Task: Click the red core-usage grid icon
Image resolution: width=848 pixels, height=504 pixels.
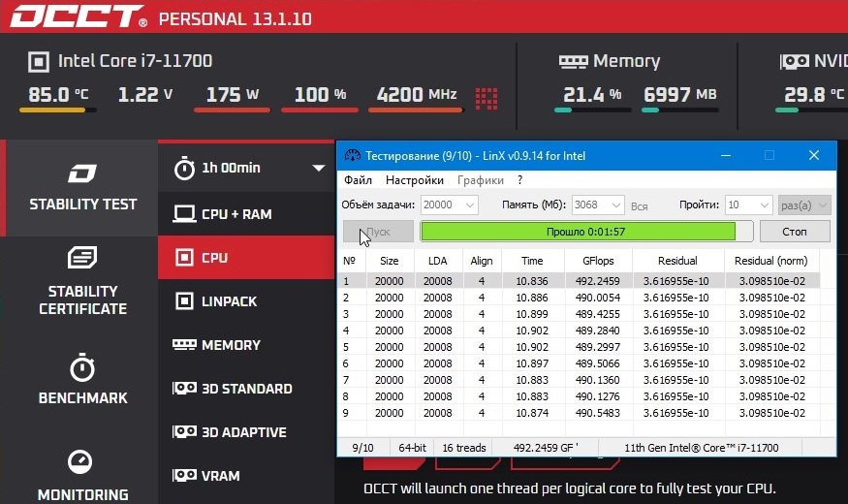Action: pos(487,99)
